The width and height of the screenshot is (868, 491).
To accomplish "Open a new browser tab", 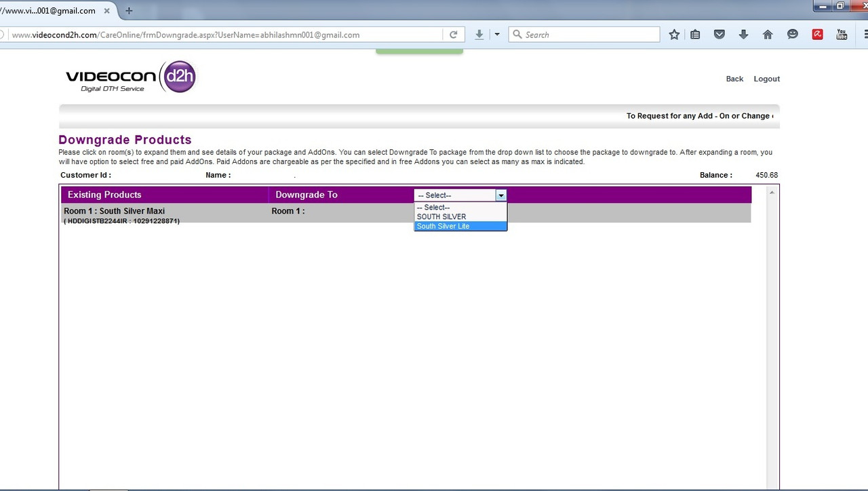I will click(x=129, y=11).
